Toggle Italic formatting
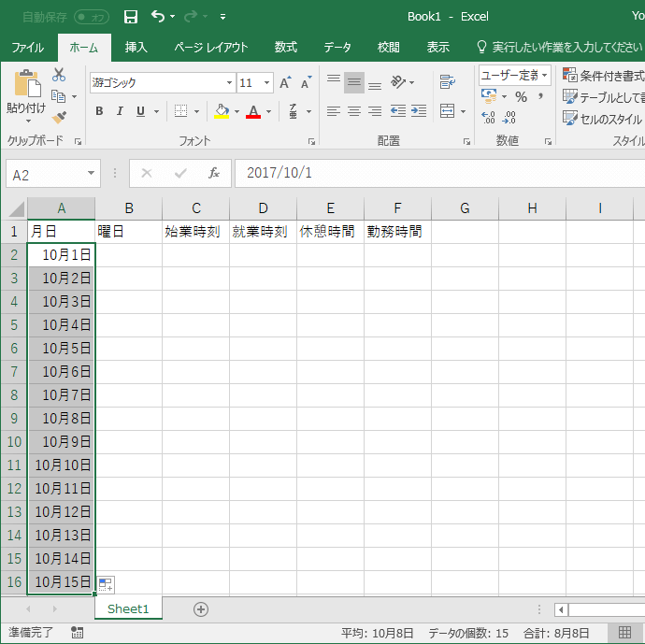This screenshot has width=645, height=644. point(120,111)
